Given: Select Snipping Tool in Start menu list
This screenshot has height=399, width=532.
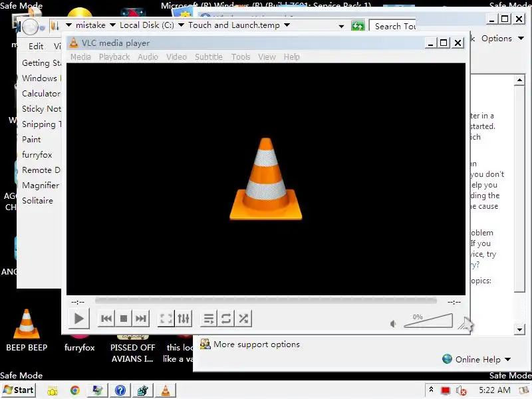Looking at the screenshot, I should coord(40,124).
